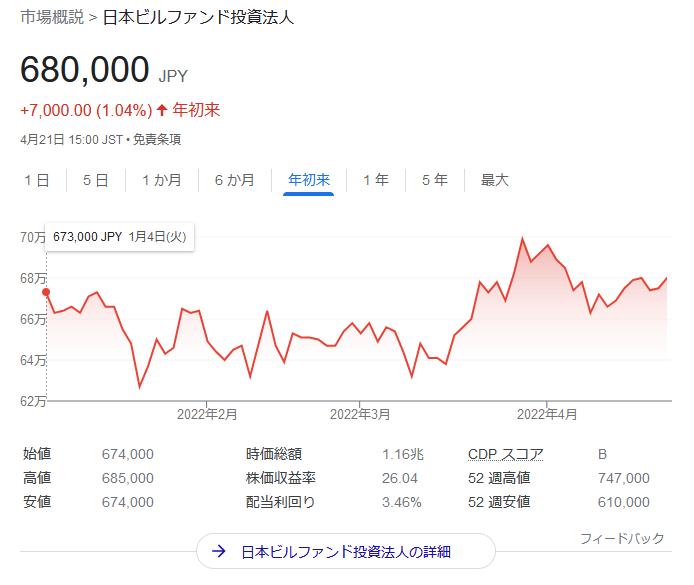Image resolution: width=694 pixels, height=585 pixels.
Task: Click the 始値 value 674,000
Action: 127,454
